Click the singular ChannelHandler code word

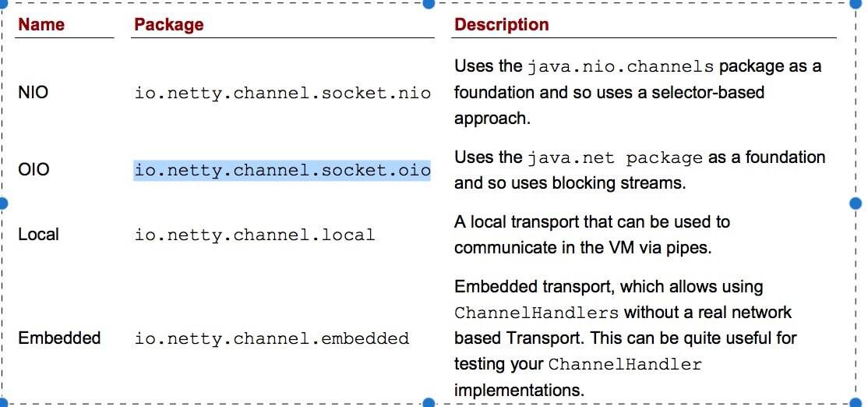coord(625,365)
